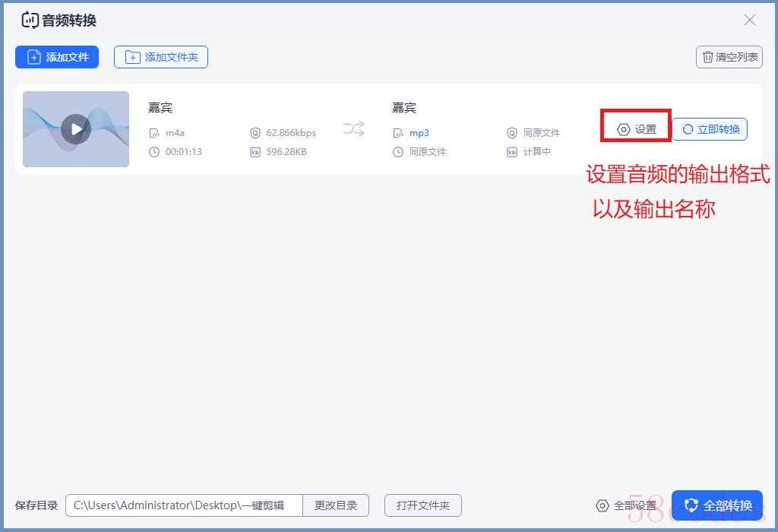Click the trash icon in 清空列表

point(708,57)
